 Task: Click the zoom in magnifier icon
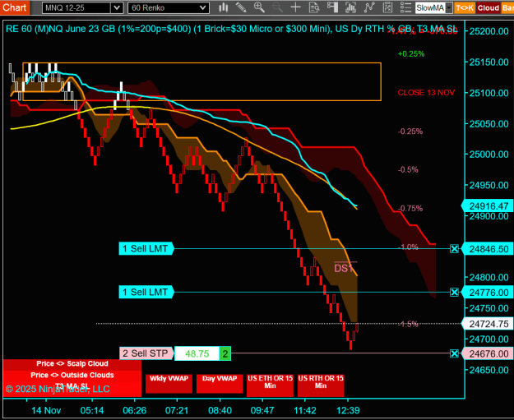259,7
